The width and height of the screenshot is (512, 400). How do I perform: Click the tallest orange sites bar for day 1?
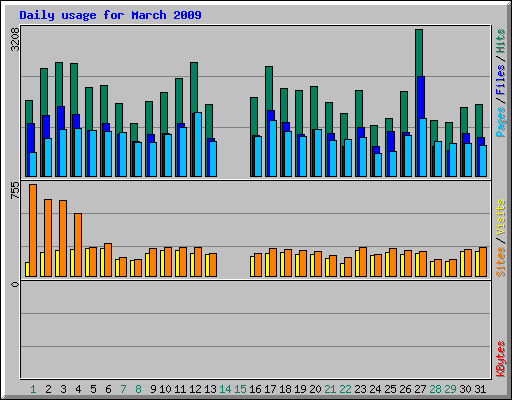(x=33, y=230)
